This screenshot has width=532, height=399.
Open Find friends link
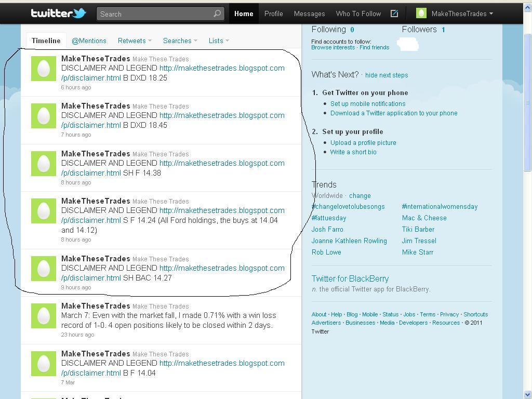374,47
